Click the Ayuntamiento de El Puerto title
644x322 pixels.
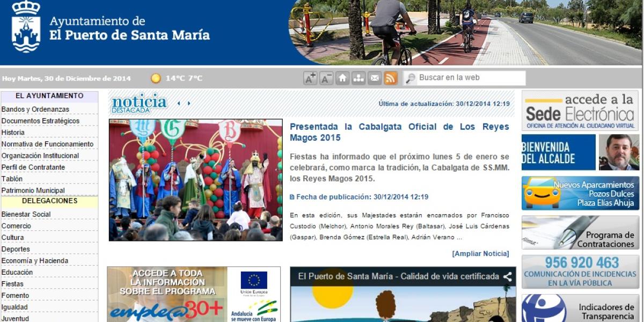click(129, 29)
